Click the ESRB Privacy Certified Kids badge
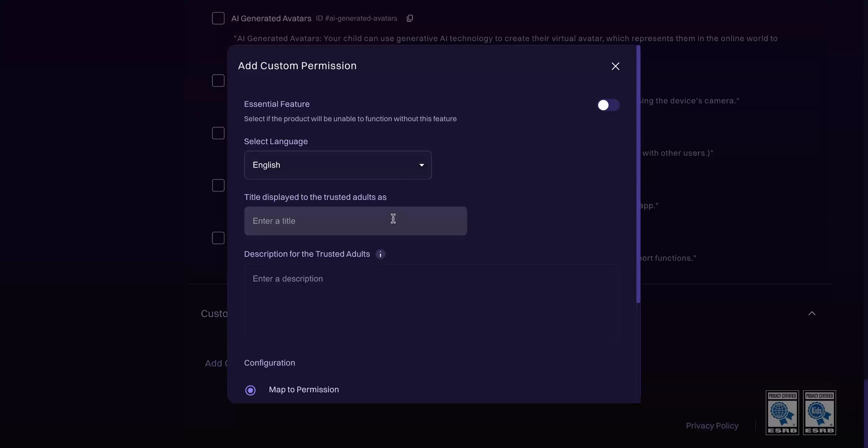This screenshot has height=448, width=868. pos(819,412)
